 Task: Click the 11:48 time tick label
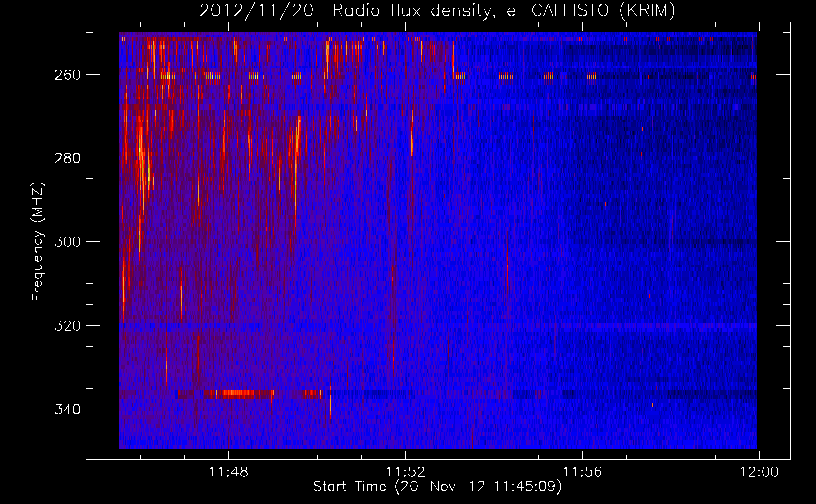[x=229, y=472]
